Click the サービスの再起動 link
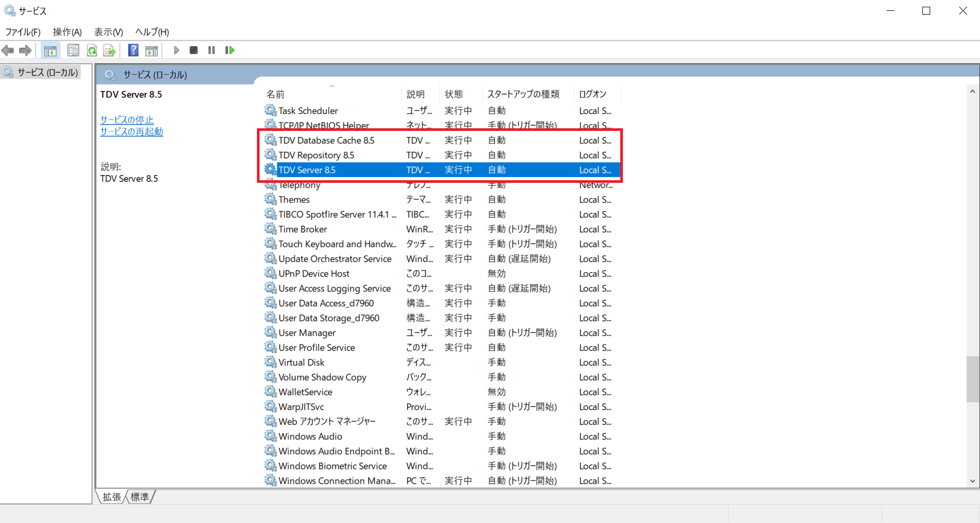980x523 pixels. (132, 132)
